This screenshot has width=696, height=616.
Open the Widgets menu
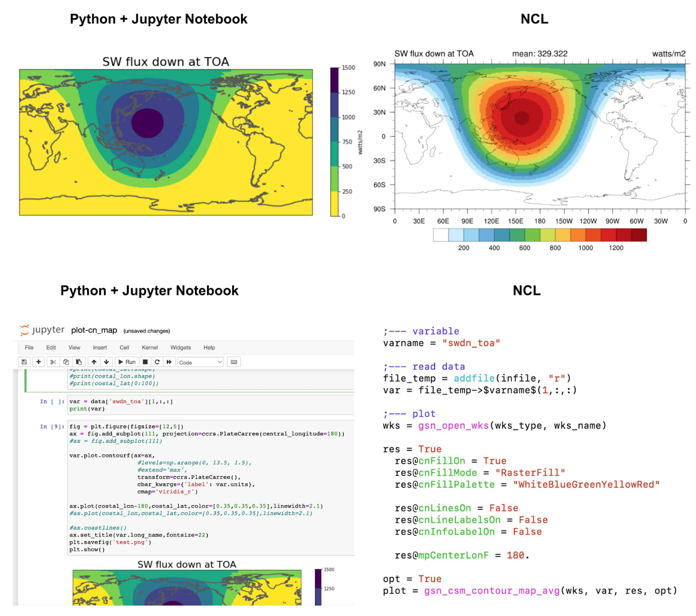pos(181,347)
